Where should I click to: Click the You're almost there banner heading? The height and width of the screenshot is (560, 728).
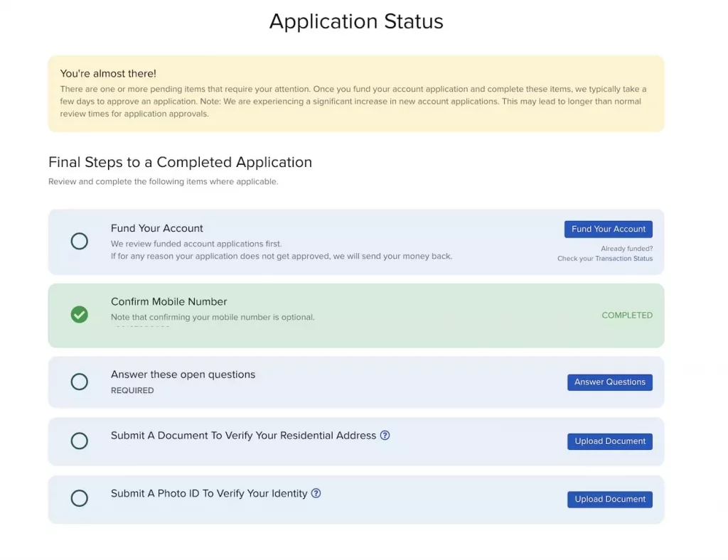click(x=108, y=74)
